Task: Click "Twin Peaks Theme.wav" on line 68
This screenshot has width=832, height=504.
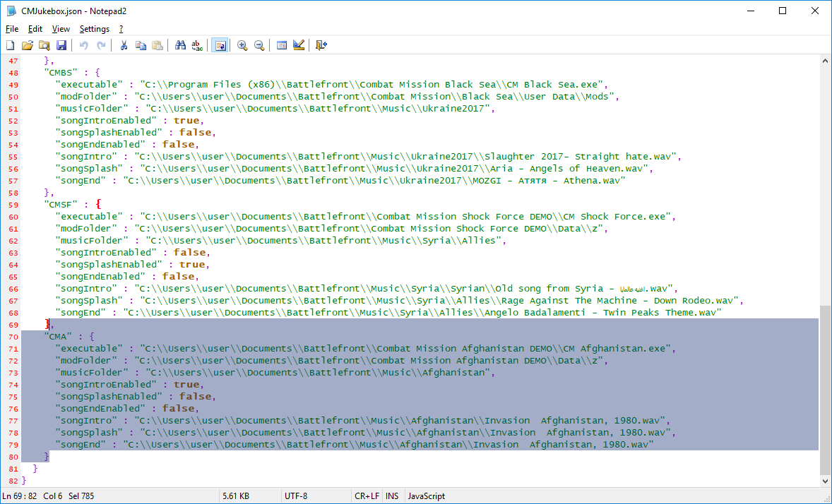Action: click(x=660, y=313)
